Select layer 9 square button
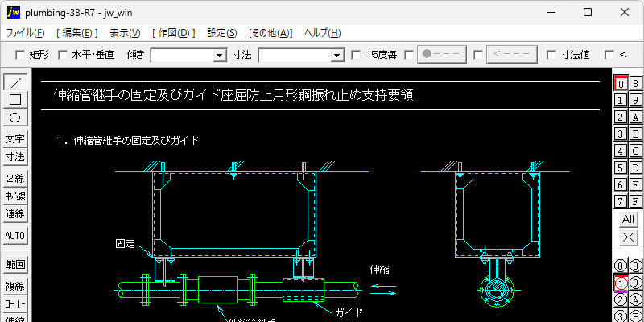The height and width of the screenshot is (322, 644). [x=635, y=100]
